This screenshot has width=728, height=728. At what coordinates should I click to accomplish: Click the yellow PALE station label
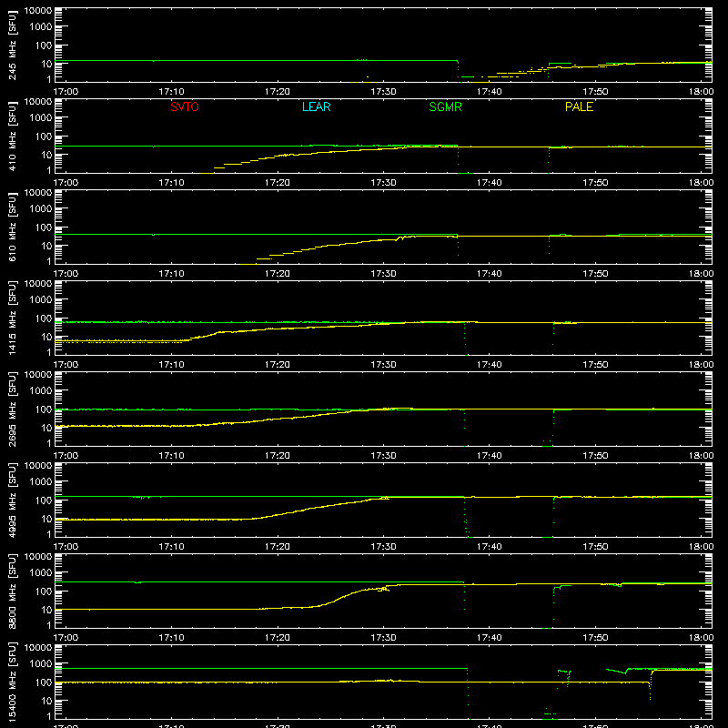click(x=579, y=106)
